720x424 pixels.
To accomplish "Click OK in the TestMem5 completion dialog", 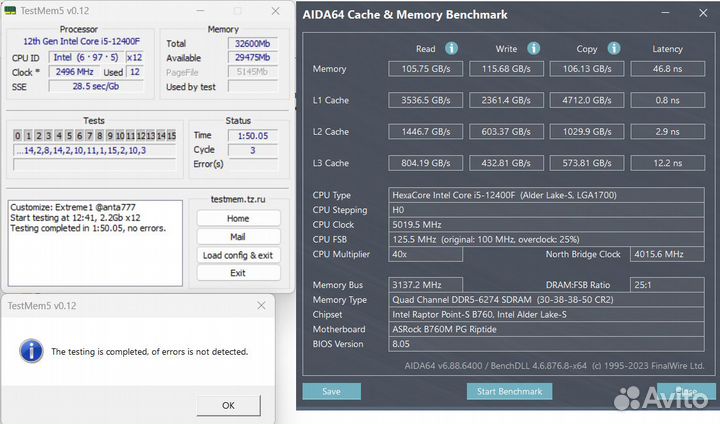I will click(228, 405).
